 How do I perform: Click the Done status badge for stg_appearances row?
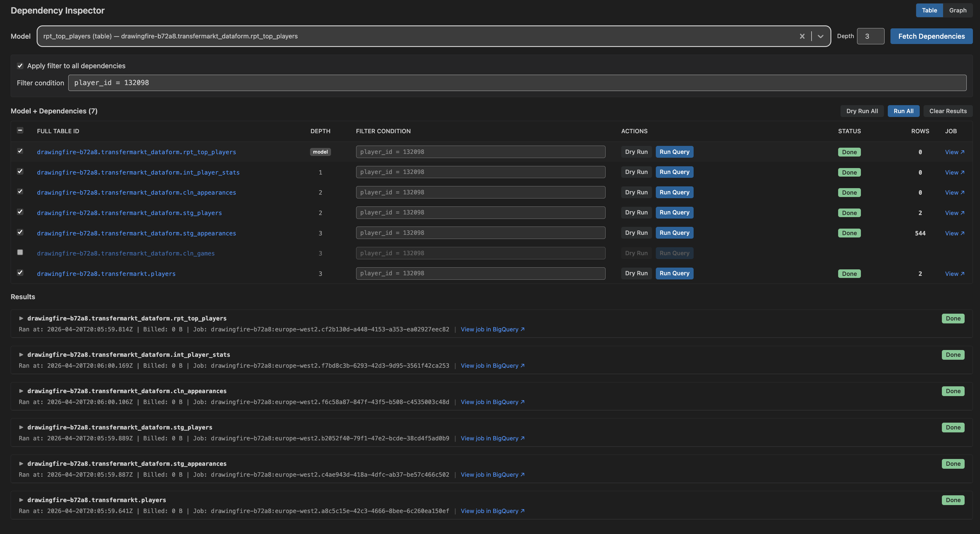point(849,233)
